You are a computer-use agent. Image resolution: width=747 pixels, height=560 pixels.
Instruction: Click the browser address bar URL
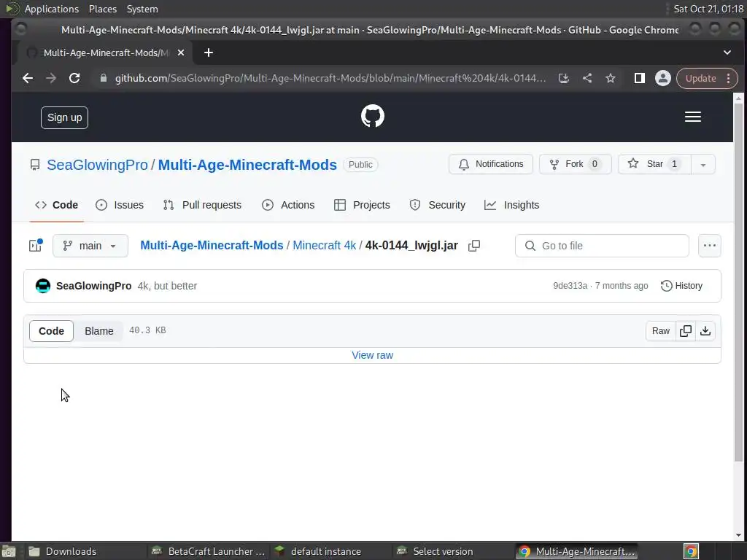[x=330, y=78]
